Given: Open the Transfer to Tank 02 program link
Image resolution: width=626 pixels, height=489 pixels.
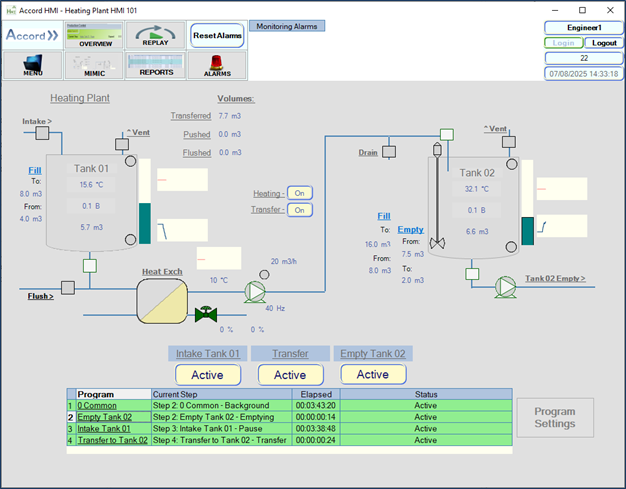Looking at the screenshot, I should pos(112,440).
